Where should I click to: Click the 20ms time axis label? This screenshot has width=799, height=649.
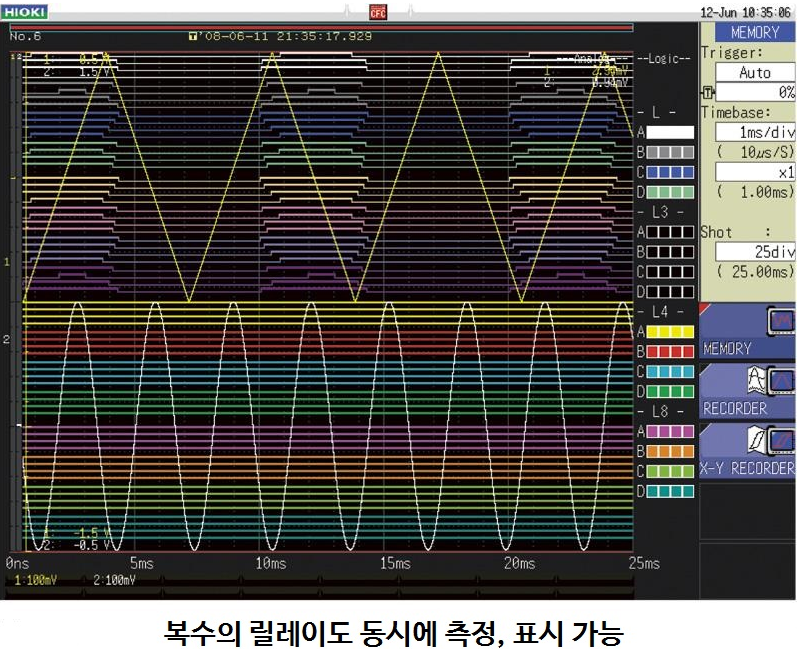coord(519,563)
